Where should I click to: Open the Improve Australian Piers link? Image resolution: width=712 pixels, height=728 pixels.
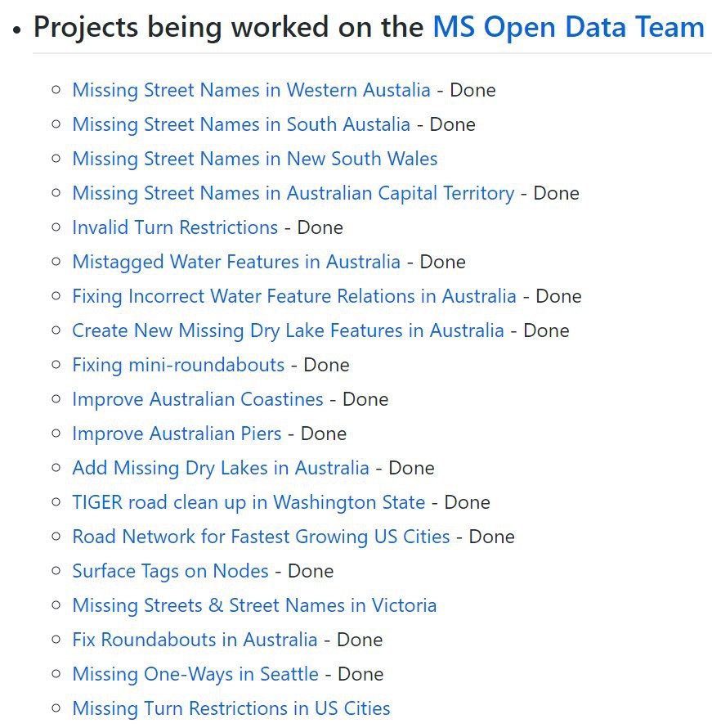(x=177, y=434)
